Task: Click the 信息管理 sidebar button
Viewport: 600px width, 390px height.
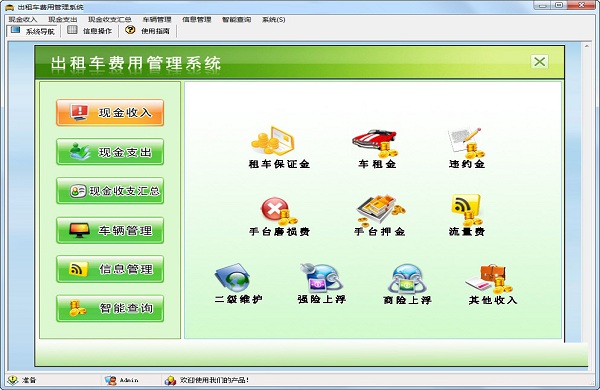Action: [110, 269]
